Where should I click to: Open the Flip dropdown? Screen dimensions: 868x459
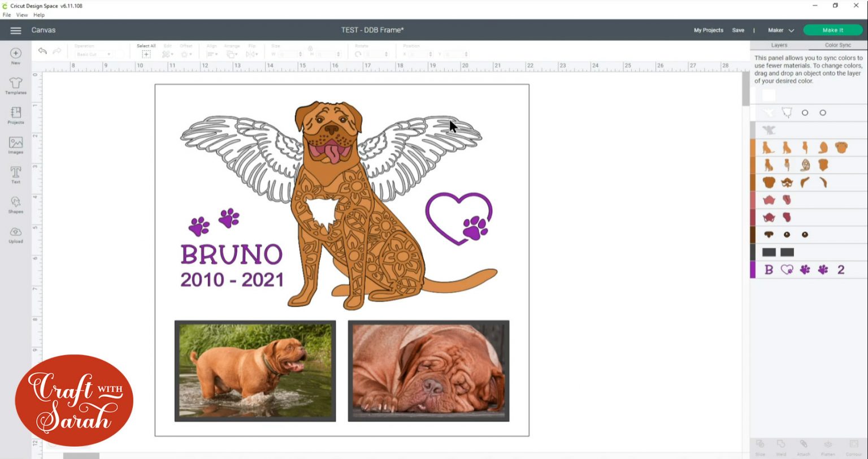tap(252, 54)
